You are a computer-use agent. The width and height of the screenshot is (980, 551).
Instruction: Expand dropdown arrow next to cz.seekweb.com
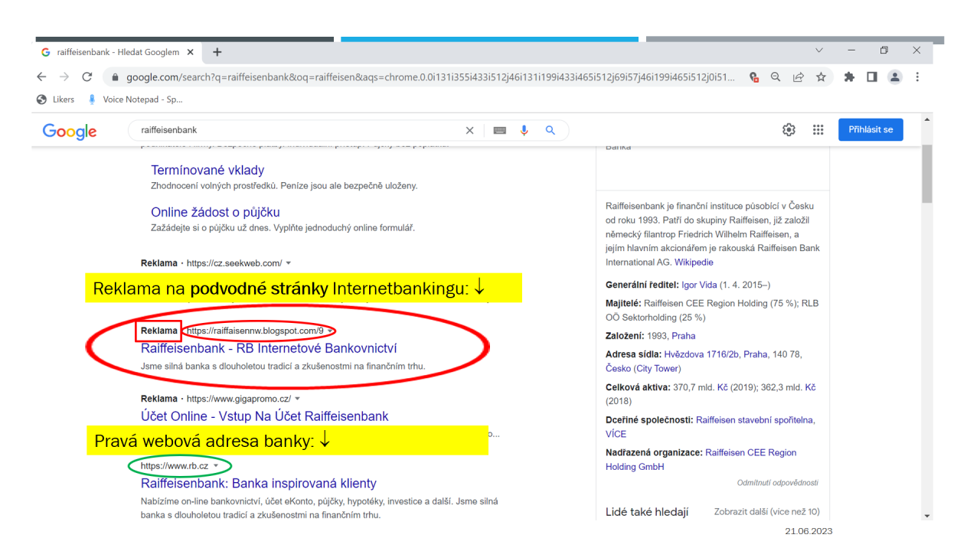tap(289, 263)
